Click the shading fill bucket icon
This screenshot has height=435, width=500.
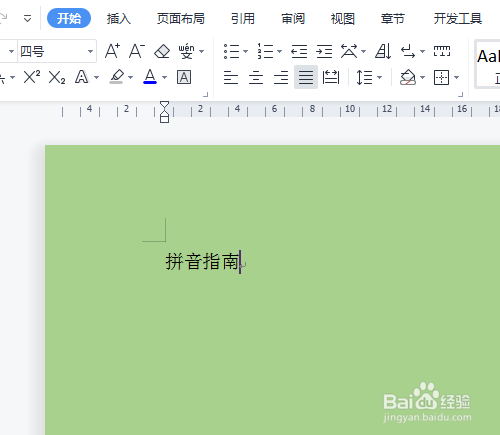[x=408, y=77]
